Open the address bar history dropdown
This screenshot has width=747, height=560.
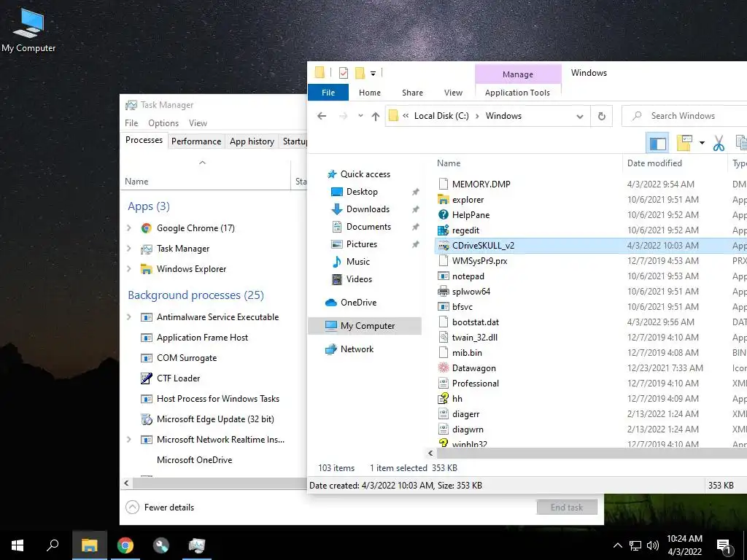[x=580, y=116]
